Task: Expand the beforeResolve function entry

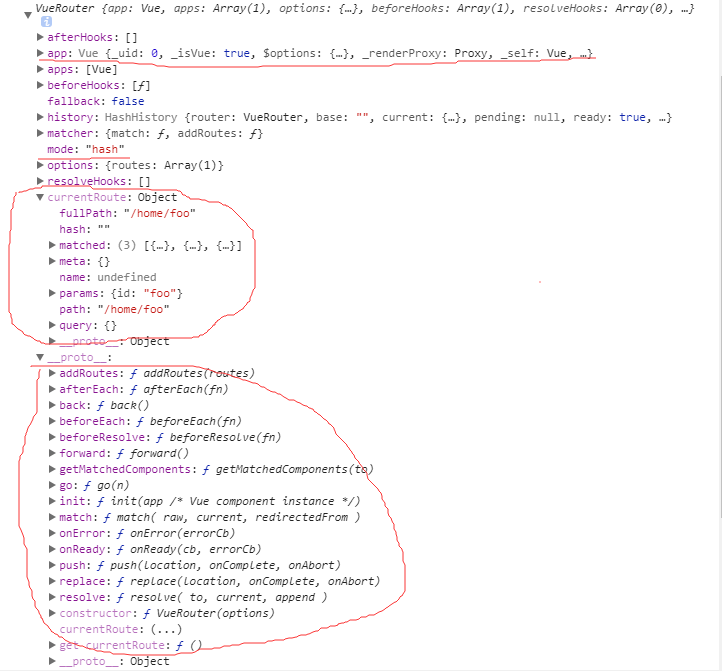Action: pyautogui.click(x=52, y=437)
